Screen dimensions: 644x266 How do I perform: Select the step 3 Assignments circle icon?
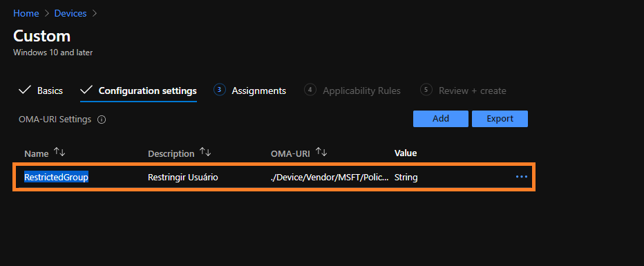point(220,90)
